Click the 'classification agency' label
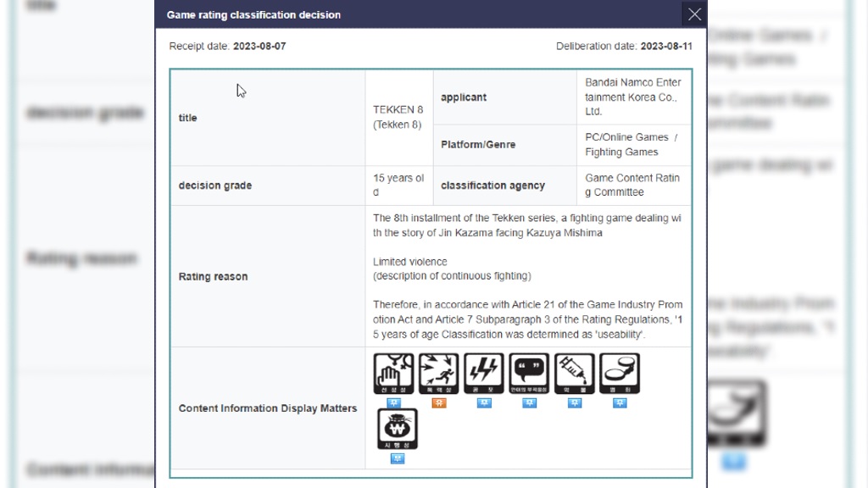868x488 pixels. [492, 186]
